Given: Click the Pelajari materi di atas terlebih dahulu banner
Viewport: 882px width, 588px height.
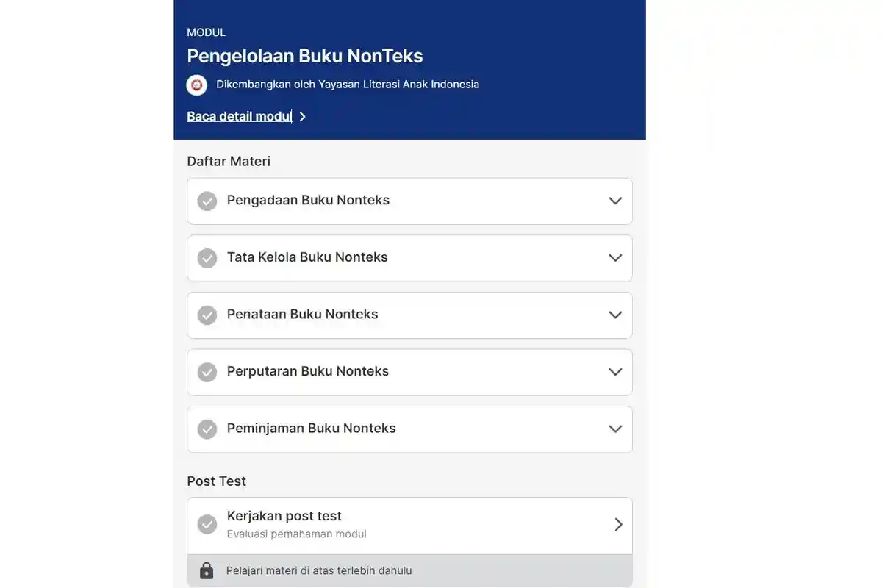Looking at the screenshot, I should [409, 570].
